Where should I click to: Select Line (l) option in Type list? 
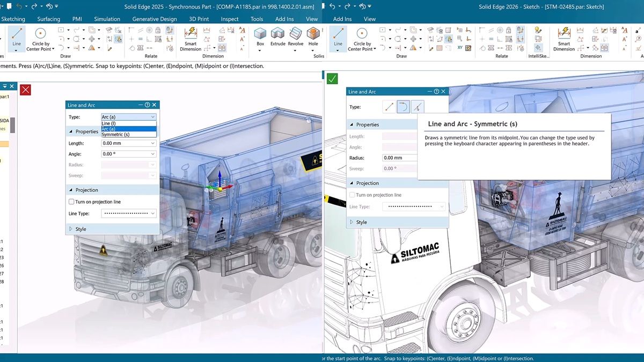tap(109, 123)
